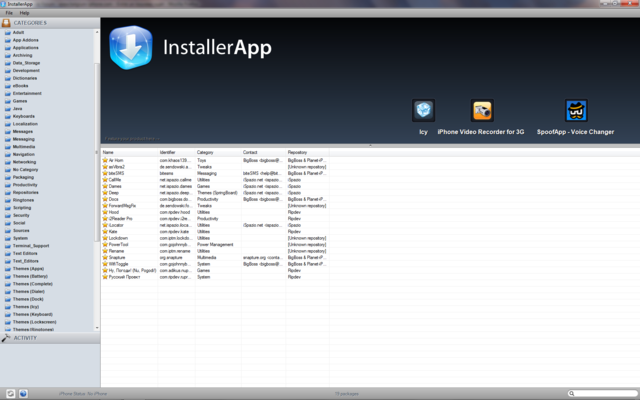Viewport: 640px width, 400px height.
Task: Click the star icon beside biteSMS
Action: point(105,173)
